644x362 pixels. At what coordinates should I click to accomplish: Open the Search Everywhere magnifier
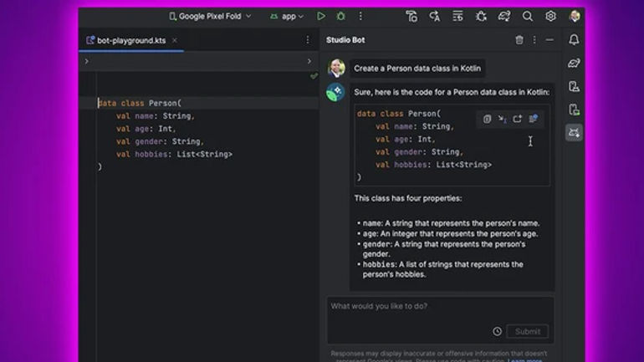tap(528, 16)
